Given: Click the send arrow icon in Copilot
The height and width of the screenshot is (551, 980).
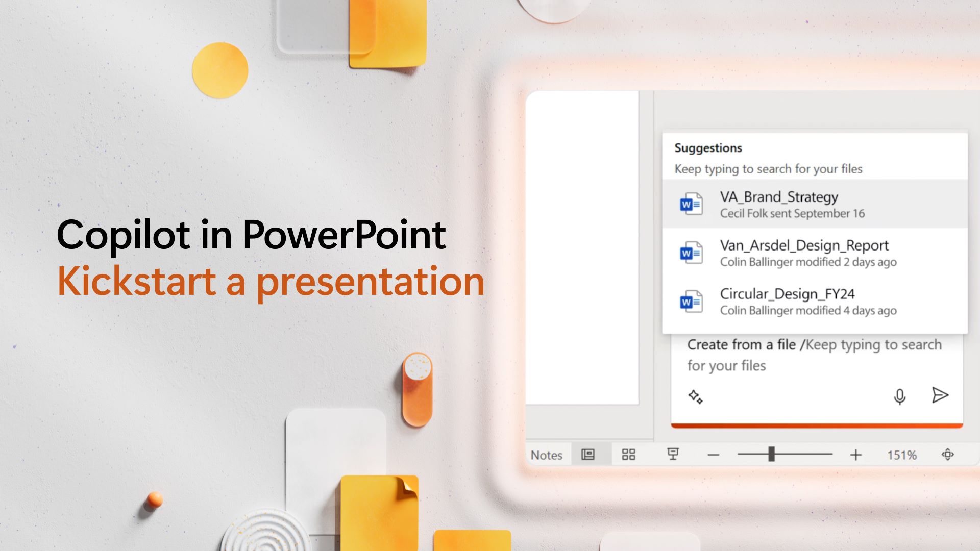Looking at the screenshot, I should 940,395.
